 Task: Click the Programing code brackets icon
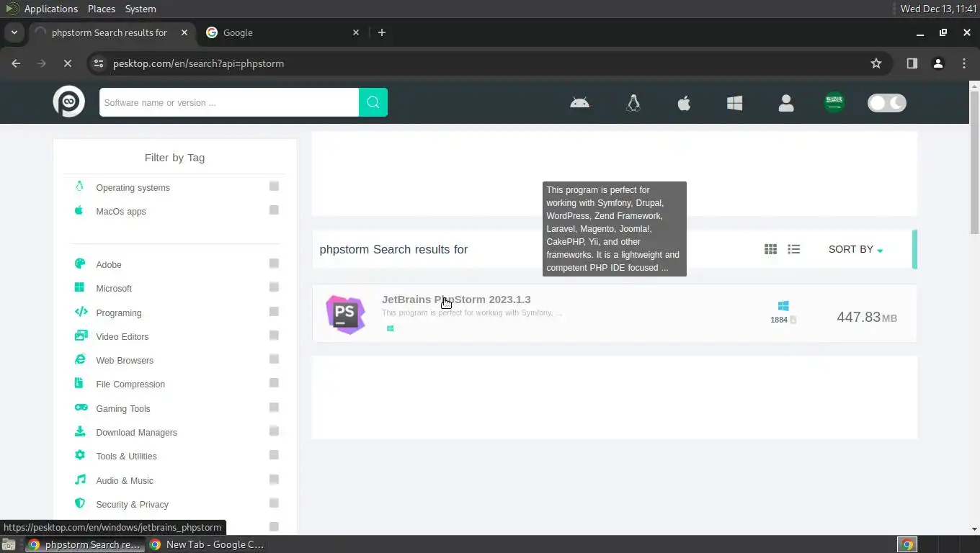click(x=81, y=312)
